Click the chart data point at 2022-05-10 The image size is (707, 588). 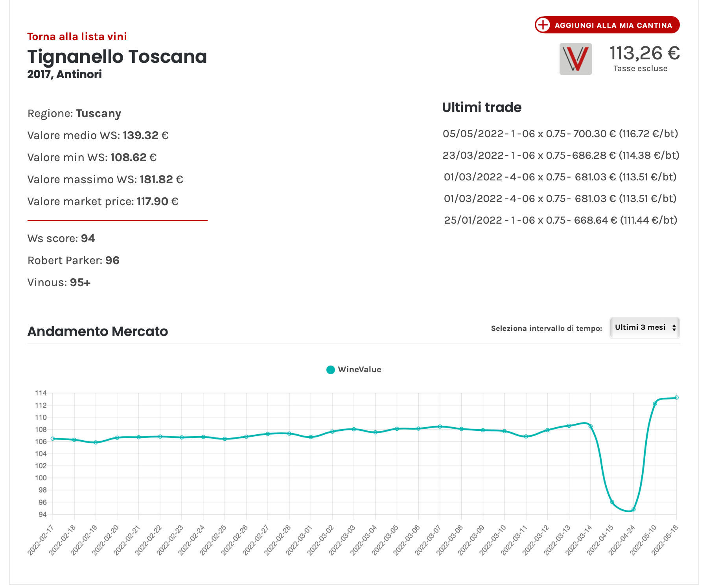tap(655, 404)
